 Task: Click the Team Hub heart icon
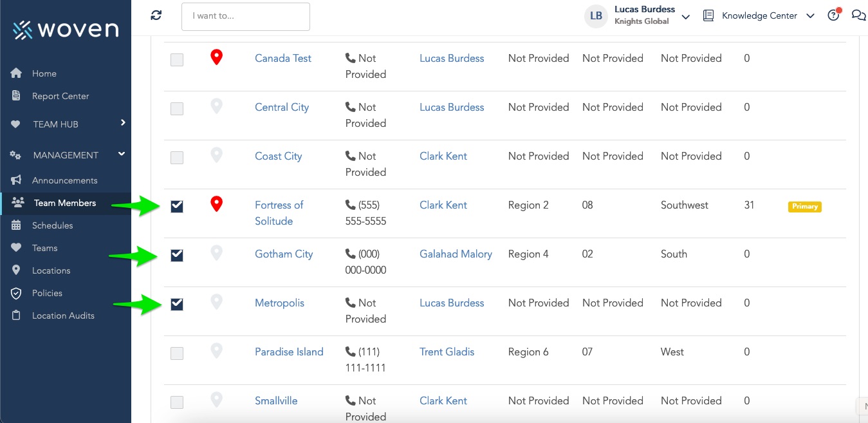click(16, 124)
